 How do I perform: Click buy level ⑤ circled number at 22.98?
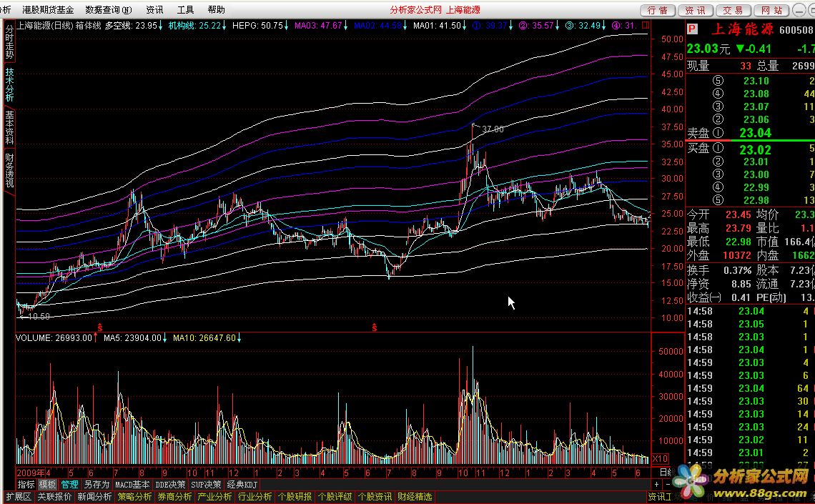point(718,200)
